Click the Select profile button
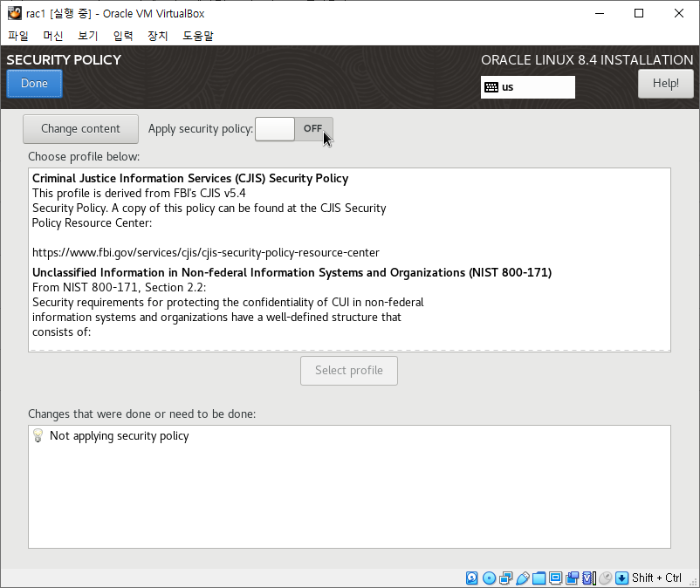 pos(349,371)
